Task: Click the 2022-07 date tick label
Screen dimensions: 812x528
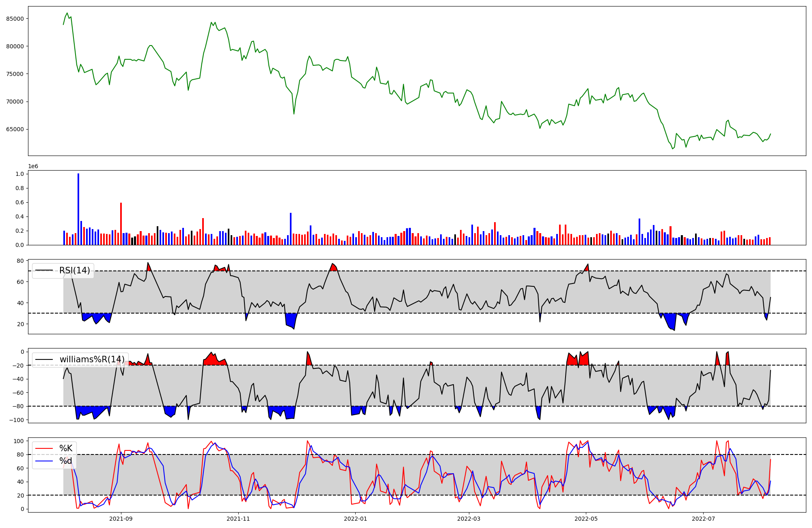Action: pyautogui.click(x=703, y=519)
